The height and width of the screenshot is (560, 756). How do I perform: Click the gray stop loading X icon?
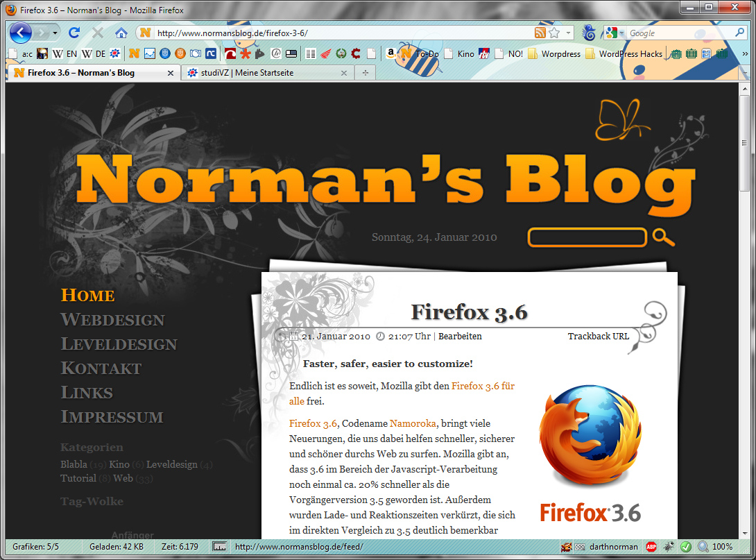[98, 33]
